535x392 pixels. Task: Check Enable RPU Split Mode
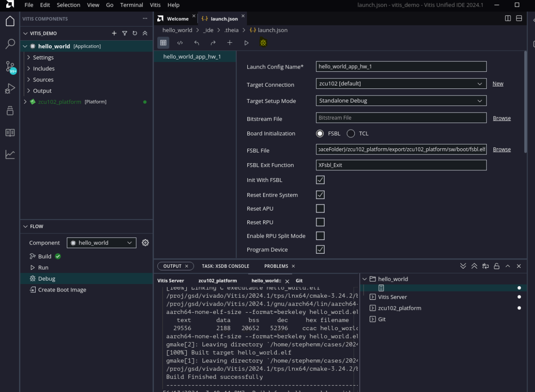[320, 236]
